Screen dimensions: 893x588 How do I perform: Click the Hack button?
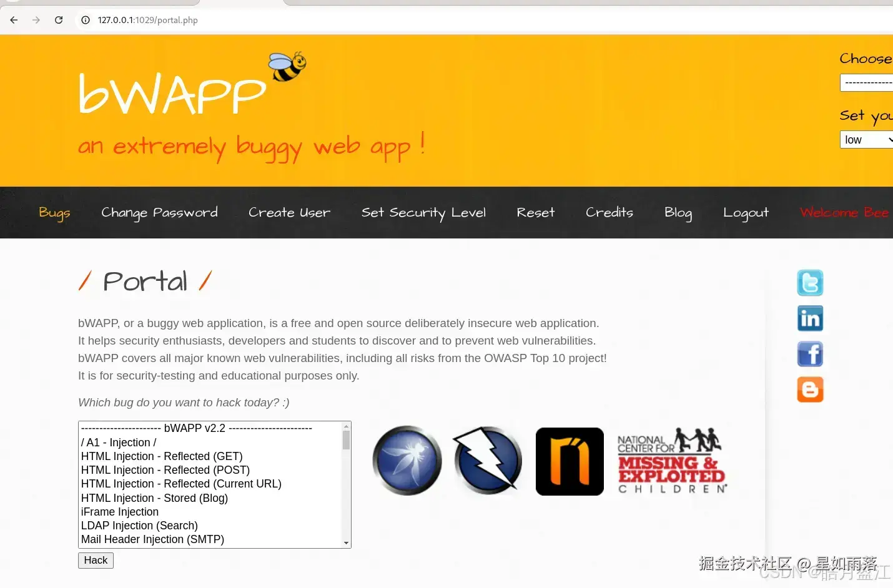point(96,561)
